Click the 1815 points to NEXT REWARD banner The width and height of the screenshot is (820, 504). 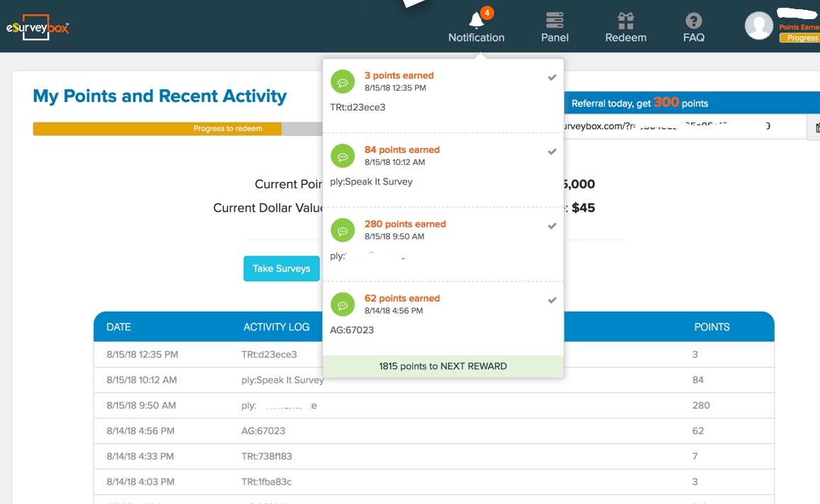click(x=443, y=366)
